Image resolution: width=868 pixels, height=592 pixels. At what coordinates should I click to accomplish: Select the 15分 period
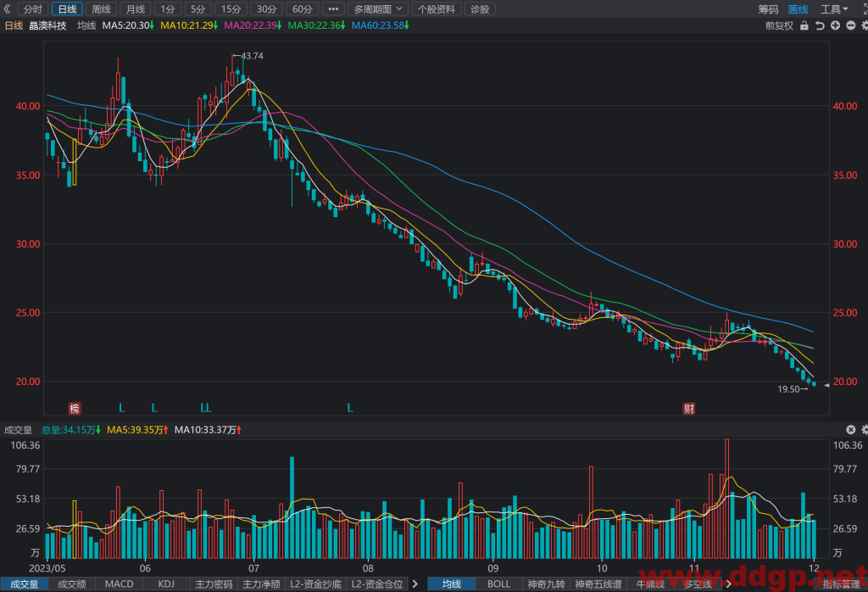[231, 8]
